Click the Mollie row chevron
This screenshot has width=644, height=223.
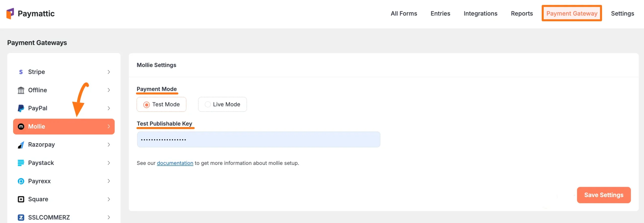click(109, 126)
